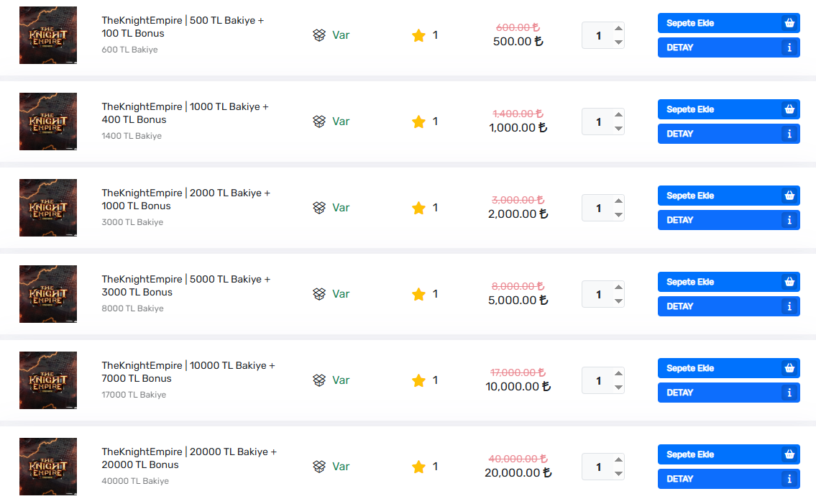Open title 'TheKnightEmpire | 20000 TL Bakiye + 20000 TL Bonus'
This screenshot has width=816, height=504.
point(189,458)
